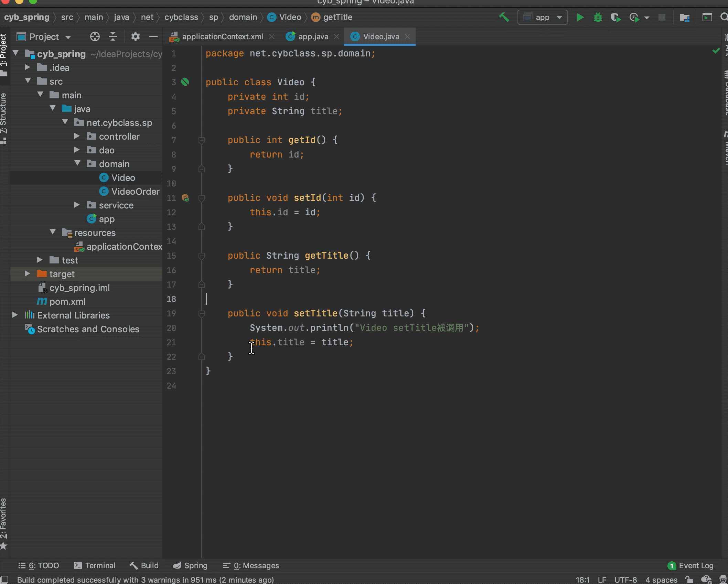Run the app with green play button
Viewport: 728px width, 584px height.
pos(580,17)
